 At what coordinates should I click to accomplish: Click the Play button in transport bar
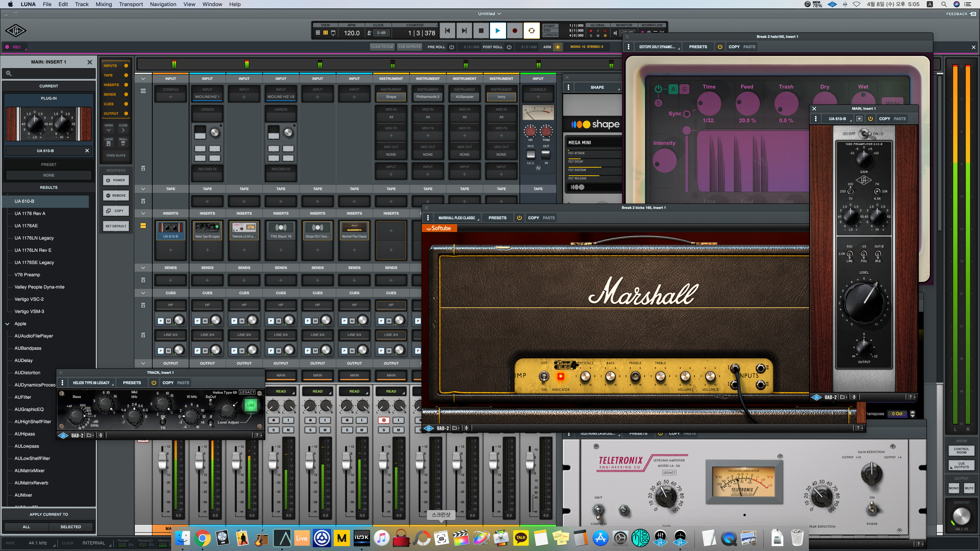(498, 31)
